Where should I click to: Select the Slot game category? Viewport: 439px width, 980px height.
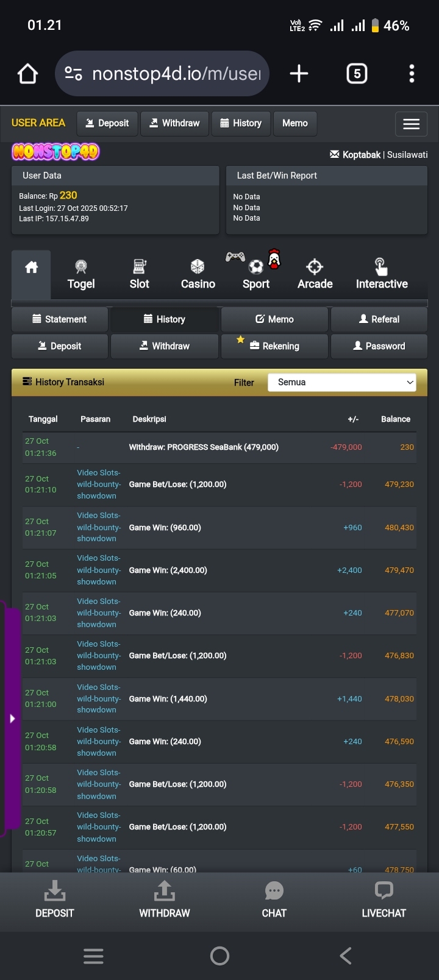click(x=139, y=275)
